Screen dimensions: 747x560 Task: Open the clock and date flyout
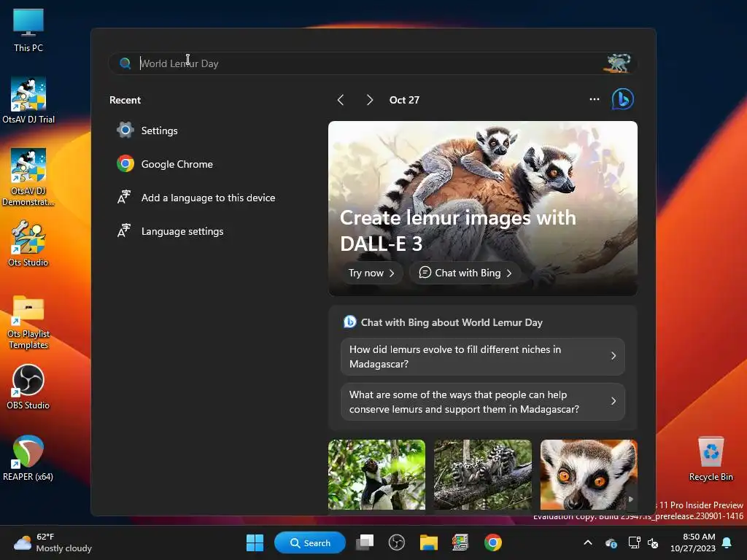pos(693,542)
